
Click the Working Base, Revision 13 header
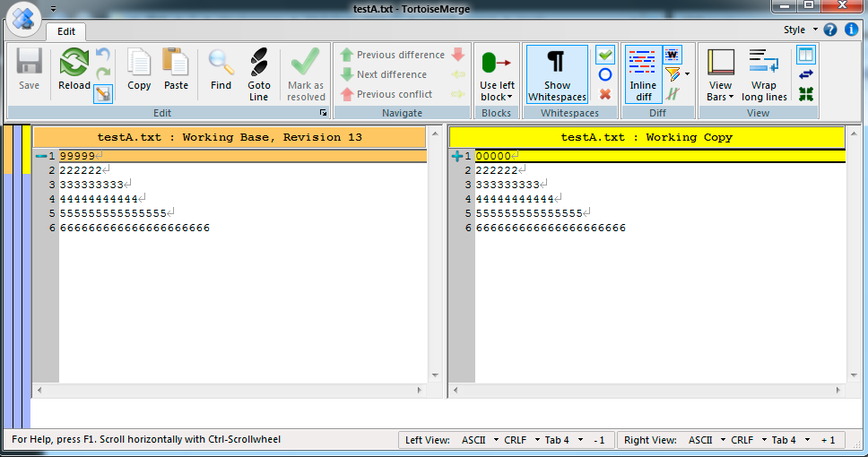coord(230,137)
